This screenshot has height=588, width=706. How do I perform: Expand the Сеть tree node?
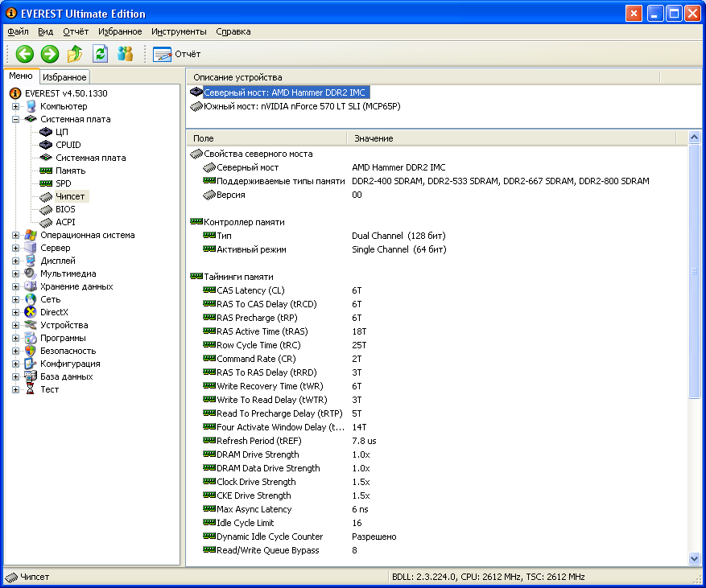pyautogui.click(x=16, y=299)
